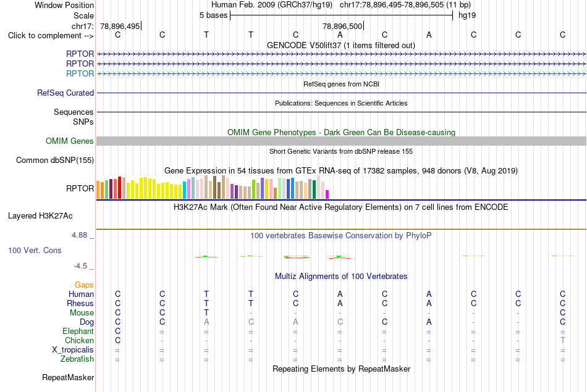Click the 78,896,500 coordinate
The width and height of the screenshot is (587, 392).
tap(342, 26)
